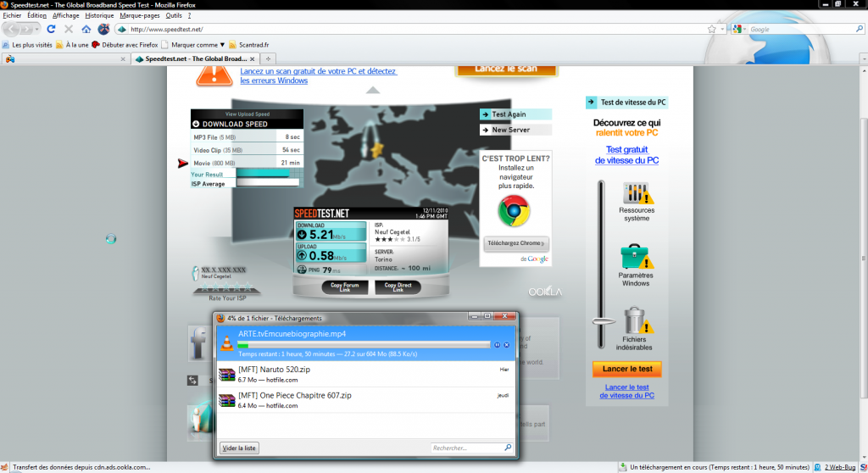Click the gold star marker on the map

pyautogui.click(x=377, y=150)
